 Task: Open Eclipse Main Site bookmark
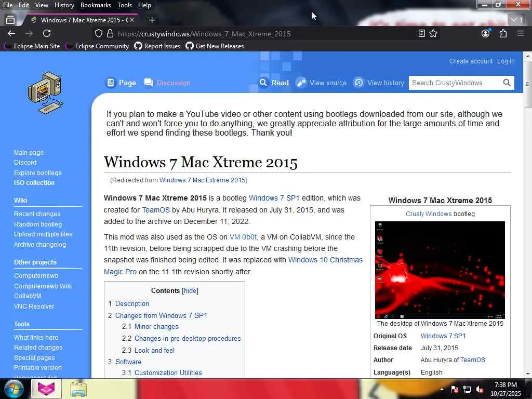pyautogui.click(x=32, y=46)
